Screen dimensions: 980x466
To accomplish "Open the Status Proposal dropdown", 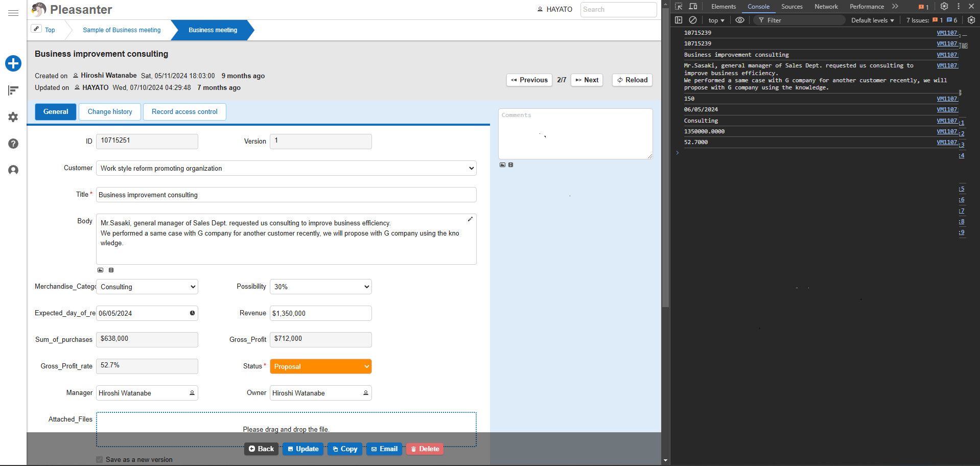I will (321, 366).
